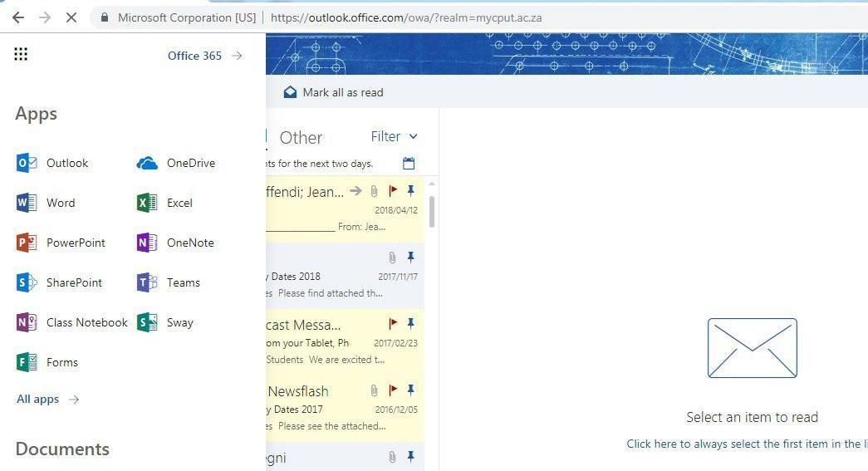Open the Newsflash Dates 2017 email
This screenshot has width=868, height=471.
[345, 409]
